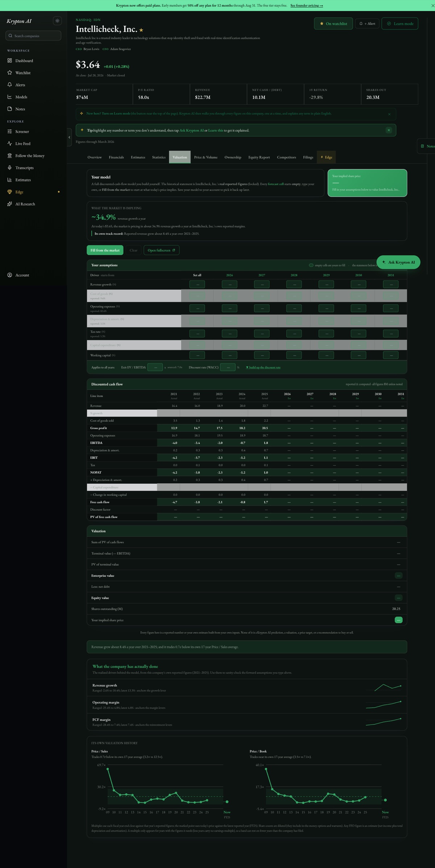Open the Watchlist star icon in sidebar

point(10,73)
